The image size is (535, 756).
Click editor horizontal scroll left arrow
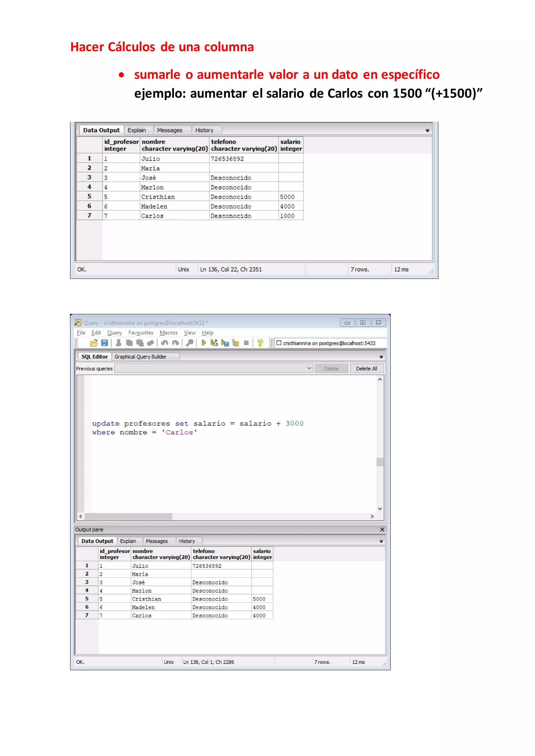[81, 516]
